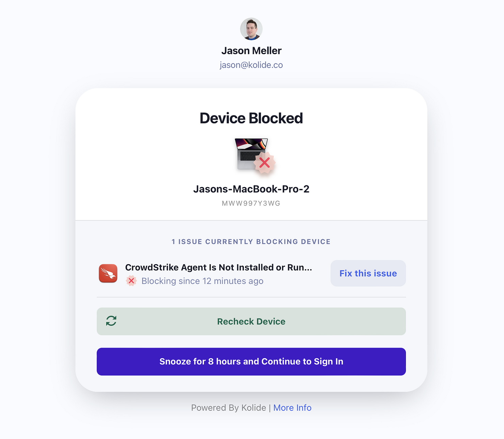
Task: Snooze for 8 hours and continue sign in
Action: (251, 362)
